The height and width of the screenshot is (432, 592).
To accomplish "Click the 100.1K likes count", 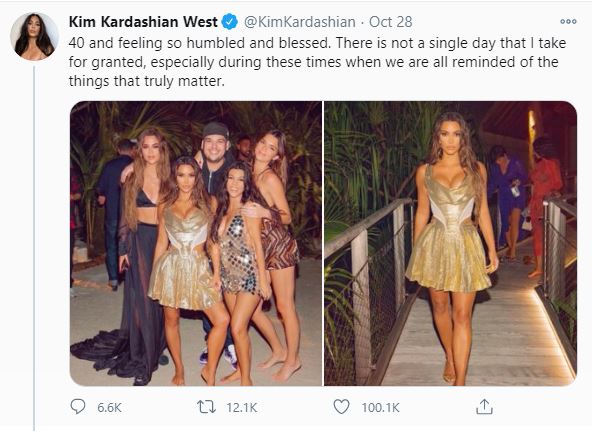I will 380,407.
